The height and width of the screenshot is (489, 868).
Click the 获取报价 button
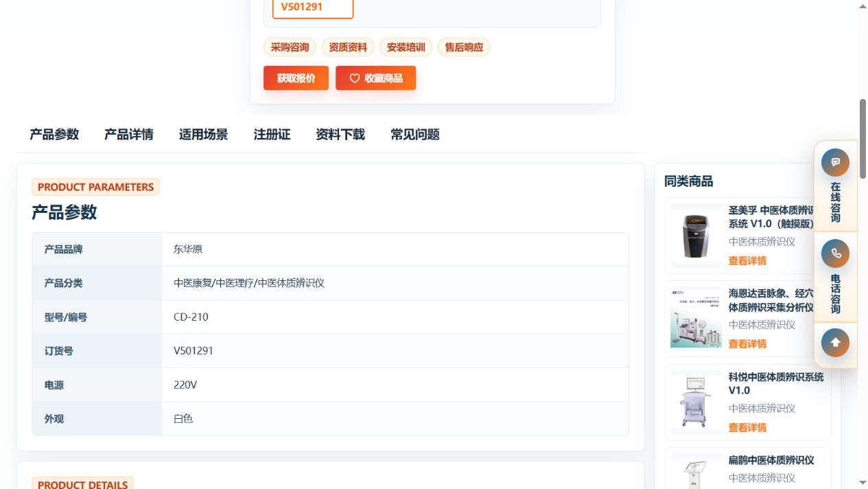click(296, 78)
